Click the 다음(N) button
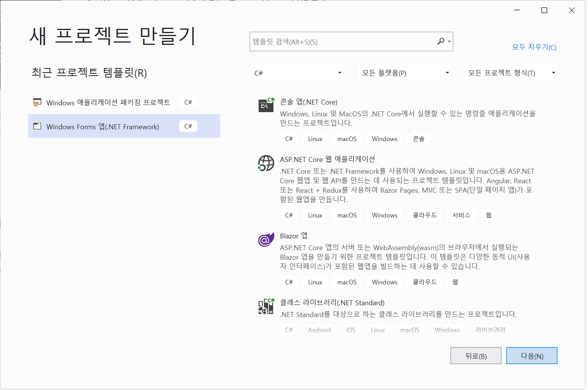 click(x=532, y=356)
